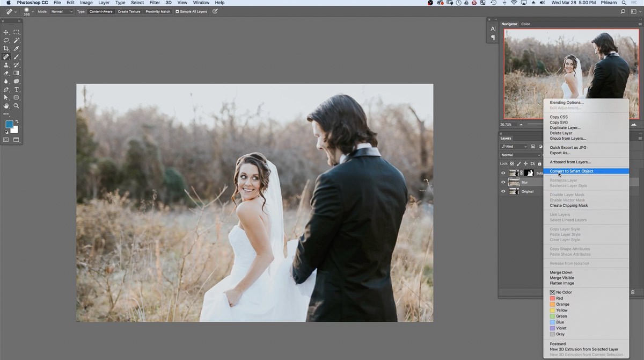Toggle lock all padlock

tap(539, 163)
